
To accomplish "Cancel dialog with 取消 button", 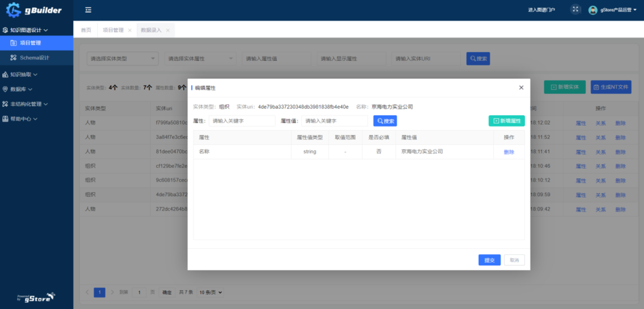I will tap(514, 260).
